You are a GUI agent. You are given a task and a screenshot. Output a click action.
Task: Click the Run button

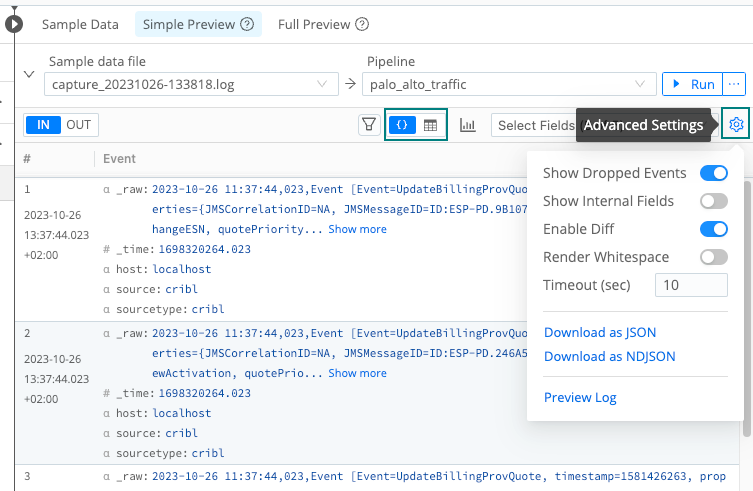click(x=691, y=84)
